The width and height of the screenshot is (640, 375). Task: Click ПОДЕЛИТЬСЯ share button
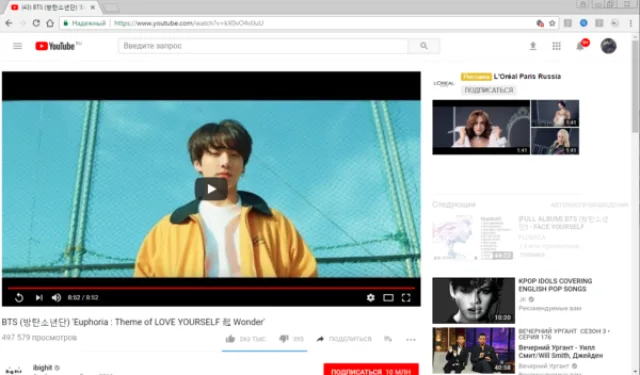(x=344, y=339)
